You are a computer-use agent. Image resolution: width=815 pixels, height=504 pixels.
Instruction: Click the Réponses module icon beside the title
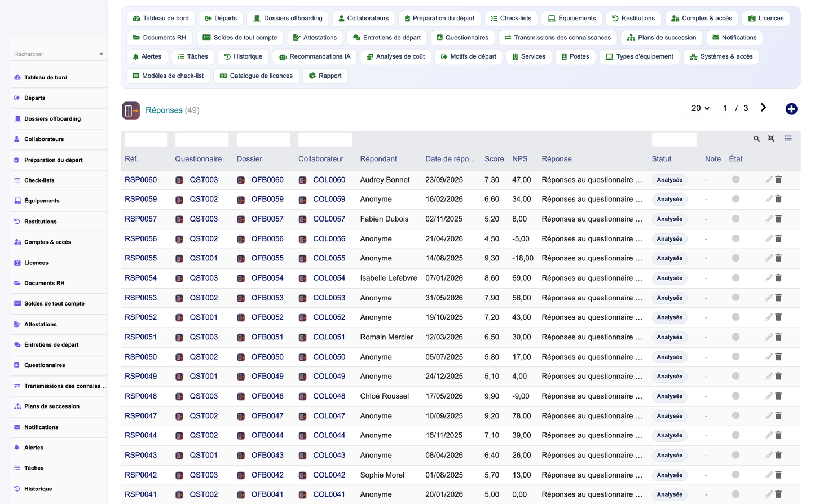(x=131, y=110)
